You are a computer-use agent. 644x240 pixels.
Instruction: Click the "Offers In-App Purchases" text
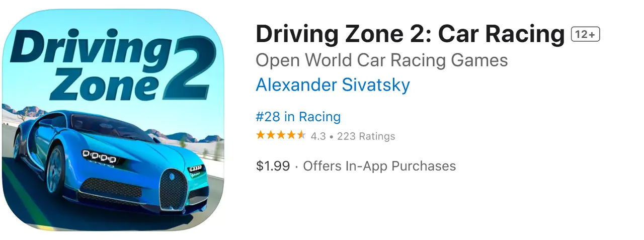click(x=379, y=166)
